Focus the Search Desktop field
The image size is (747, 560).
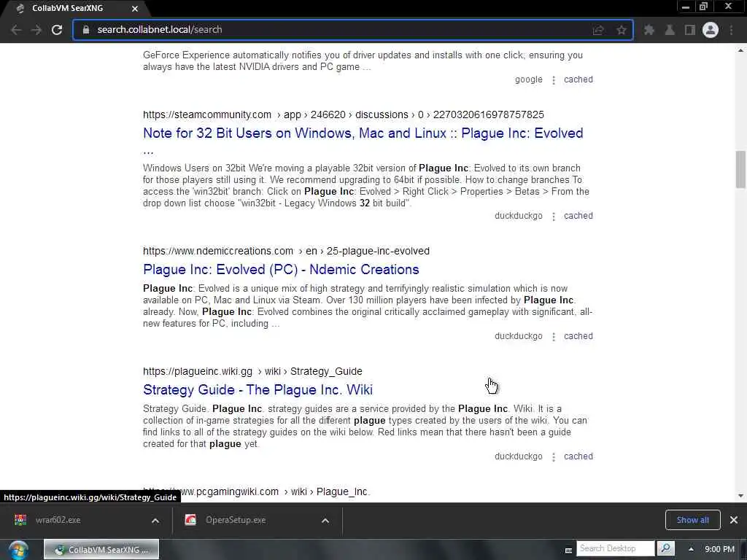coord(616,548)
